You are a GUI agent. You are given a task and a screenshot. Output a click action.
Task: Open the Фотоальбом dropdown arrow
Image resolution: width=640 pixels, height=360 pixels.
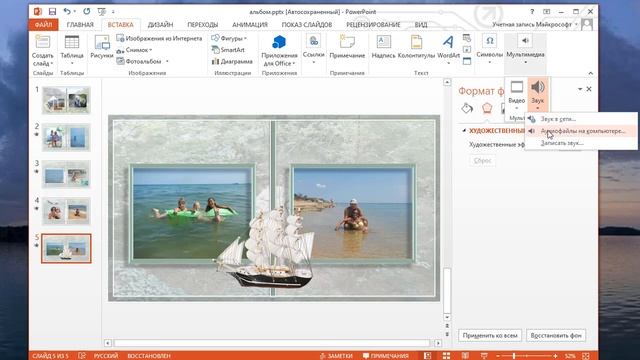[x=167, y=62]
